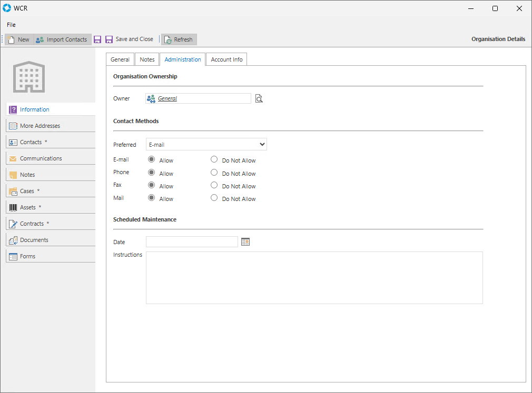This screenshot has height=393, width=532.
Task: Select Do Not Allow for E-mail
Action: pyautogui.click(x=214, y=159)
